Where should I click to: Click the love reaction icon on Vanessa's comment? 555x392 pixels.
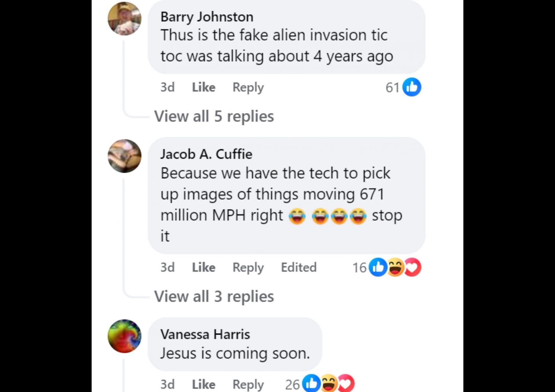346,383
